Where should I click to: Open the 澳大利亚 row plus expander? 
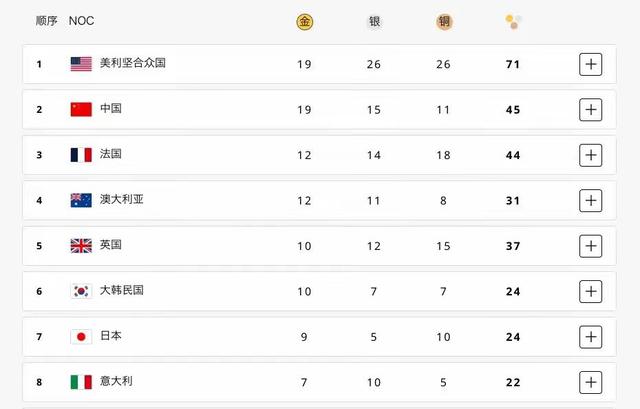tap(591, 200)
